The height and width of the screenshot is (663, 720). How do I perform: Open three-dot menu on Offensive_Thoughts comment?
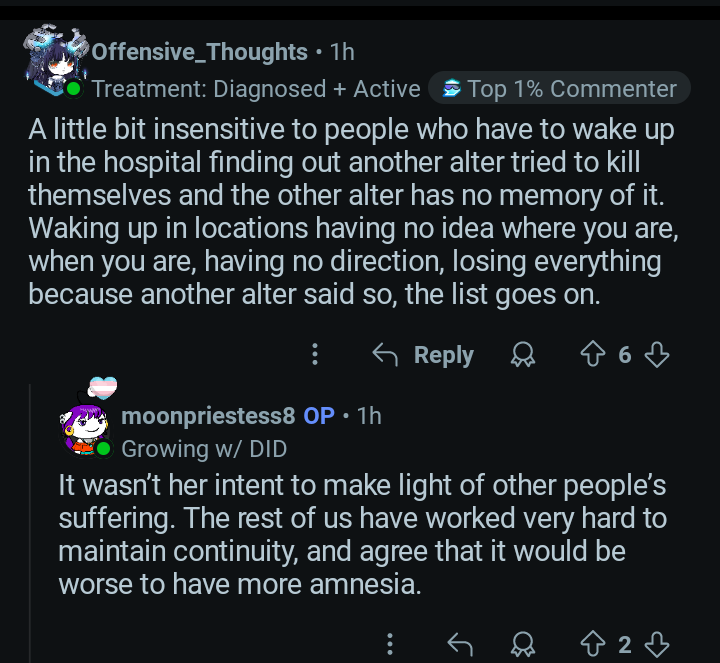coord(315,354)
